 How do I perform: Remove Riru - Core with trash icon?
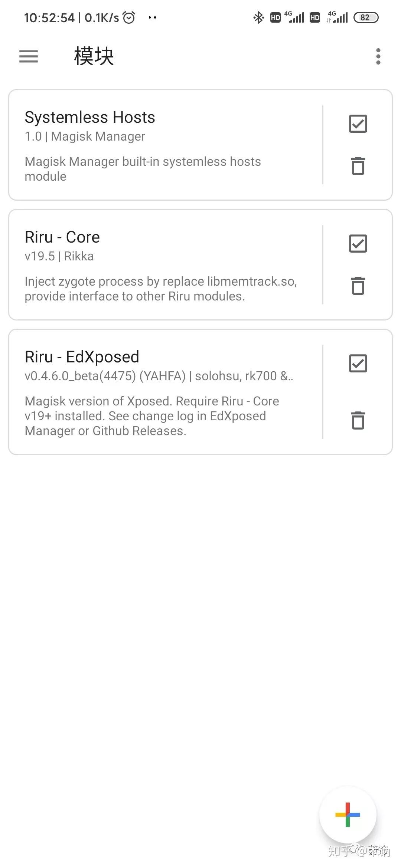point(358,286)
